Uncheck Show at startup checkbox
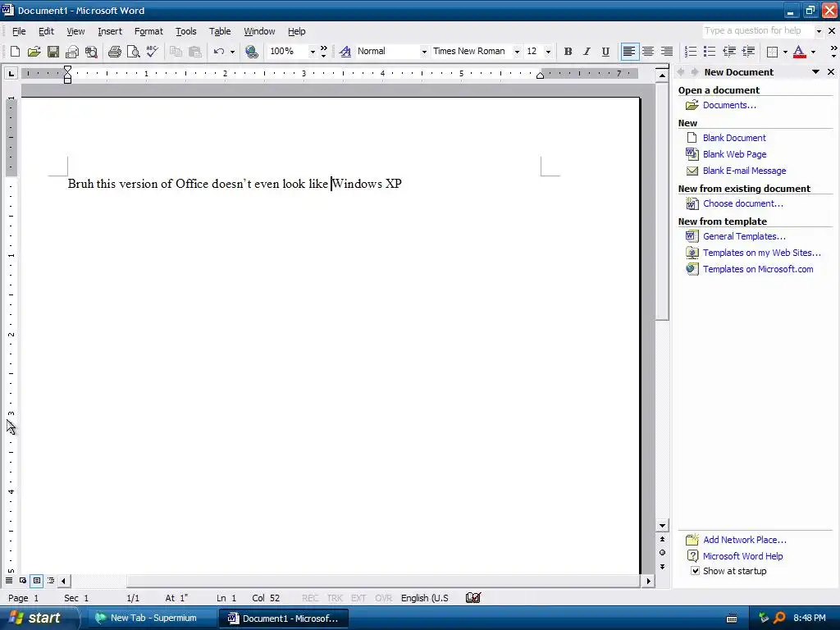Image resolution: width=840 pixels, height=630 pixels. click(x=696, y=571)
